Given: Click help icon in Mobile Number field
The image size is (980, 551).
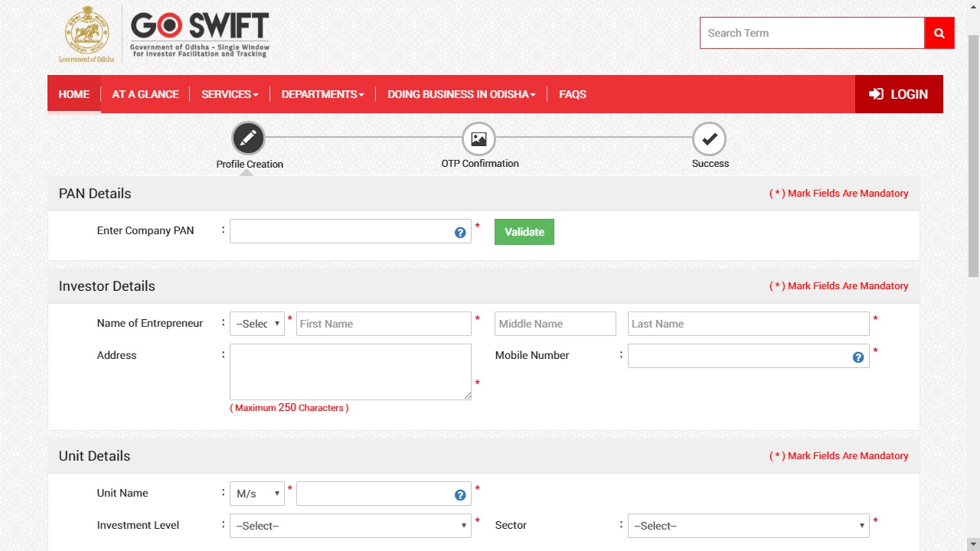Looking at the screenshot, I should tap(858, 357).
